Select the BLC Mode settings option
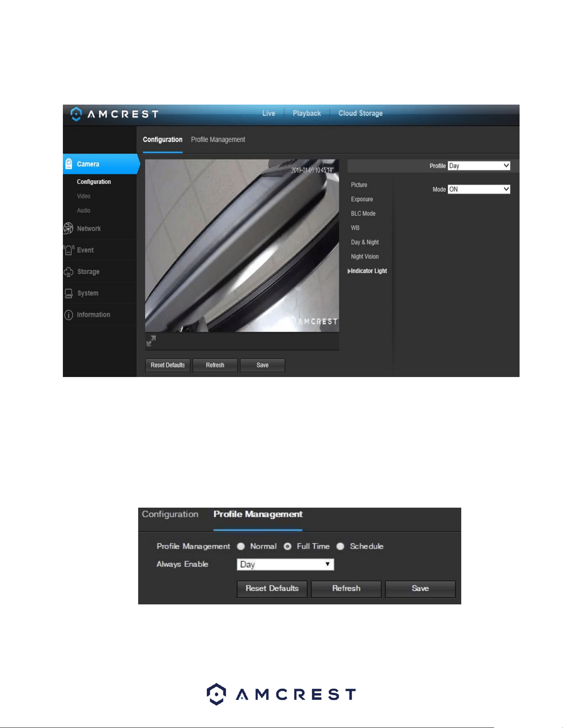The width and height of the screenshot is (563, 728). pyautogui.click(x=363, y=214)
